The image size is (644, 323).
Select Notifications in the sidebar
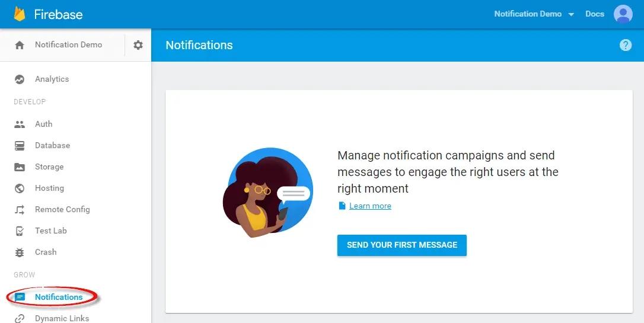pos(58,297)
